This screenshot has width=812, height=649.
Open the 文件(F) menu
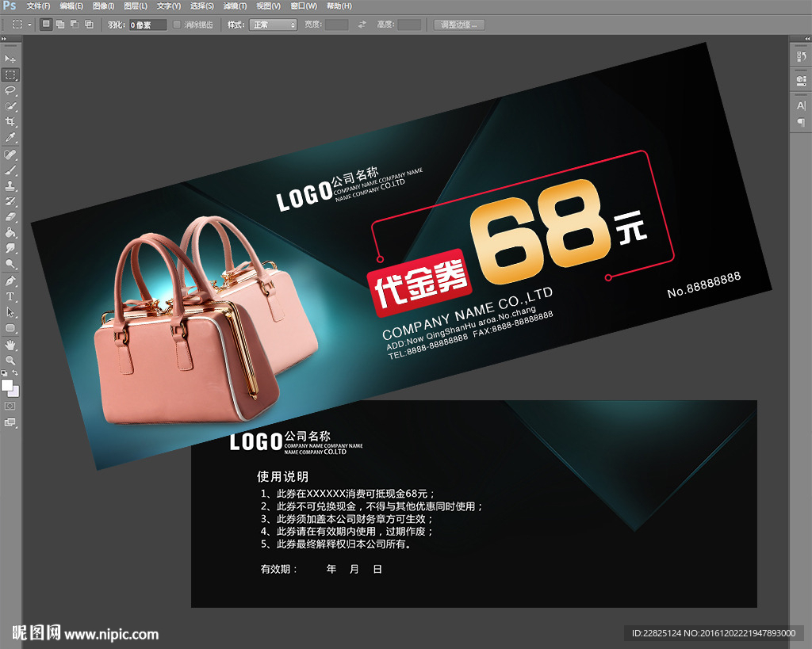click(x=38, y=6)
